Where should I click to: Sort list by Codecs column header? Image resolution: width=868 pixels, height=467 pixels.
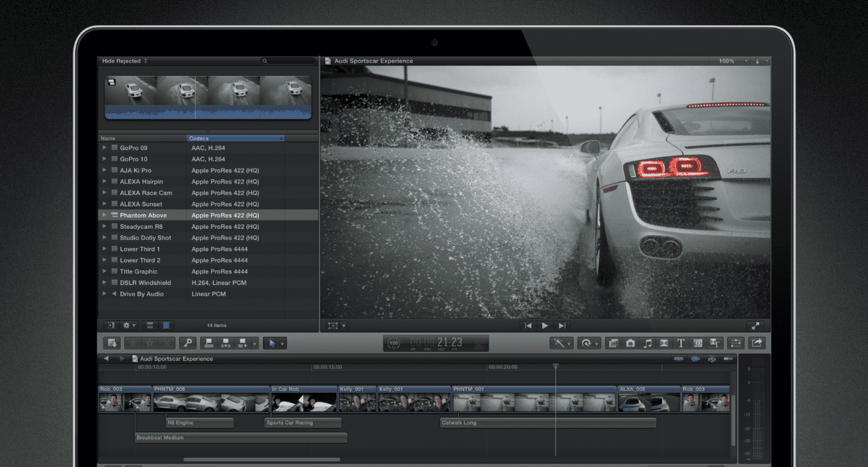click(236, 138)
